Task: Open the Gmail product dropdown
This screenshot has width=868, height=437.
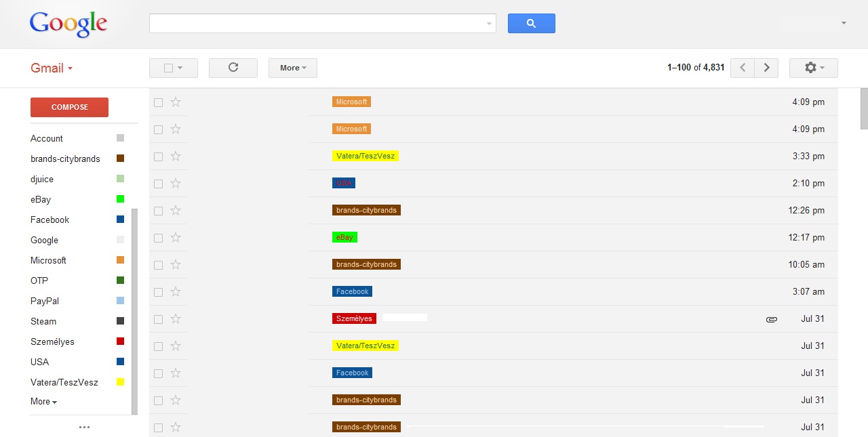Action: pyautogui.click(x=52, y=68)
